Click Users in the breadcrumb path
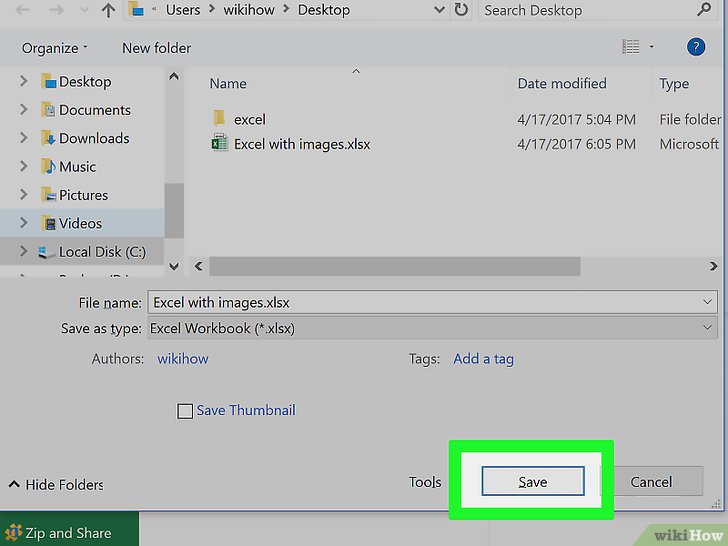The width and height of the screenshot is (728, 546). pos(183,10)
